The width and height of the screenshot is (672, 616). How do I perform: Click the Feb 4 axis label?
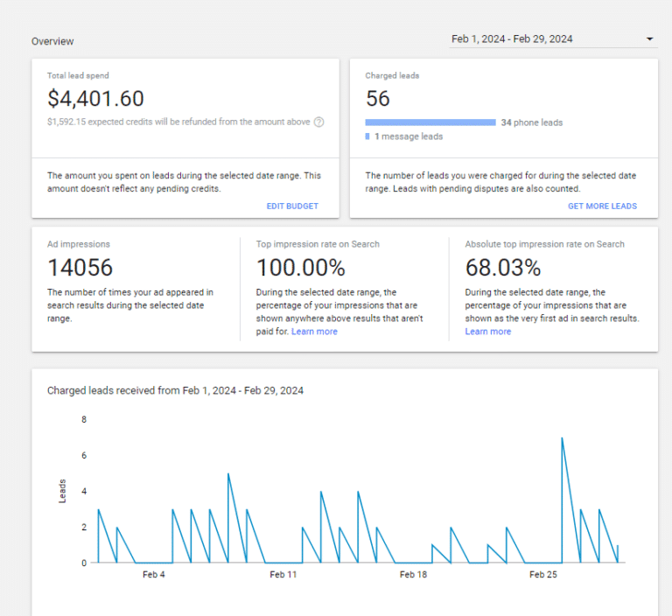click(x=153, y=575)
